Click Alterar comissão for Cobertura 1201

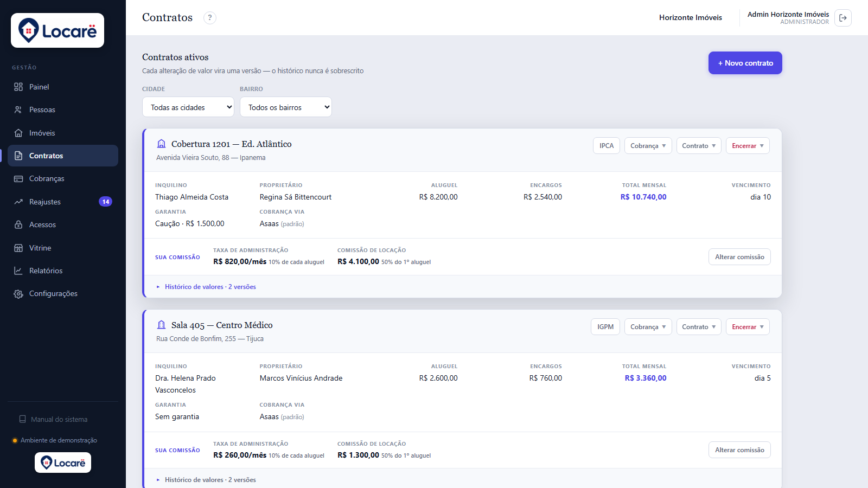click(x=739, y=256)
